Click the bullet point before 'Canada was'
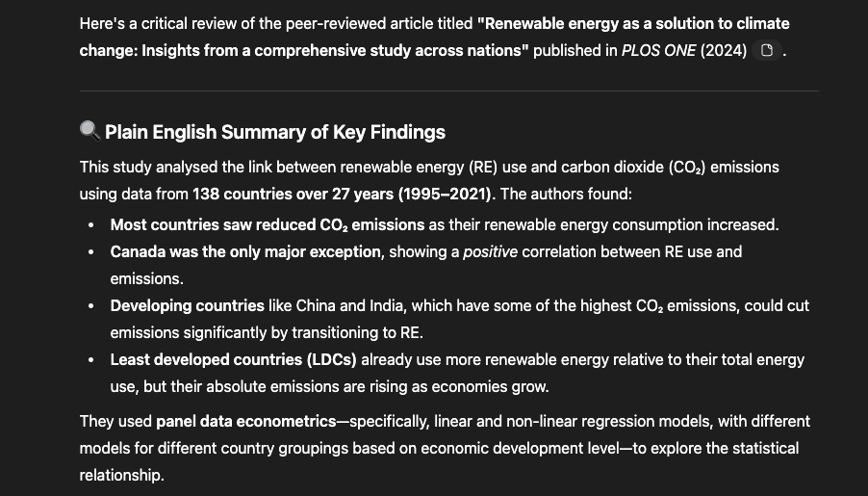The height and width of the screenshot is (496, 868). (90, 252)
